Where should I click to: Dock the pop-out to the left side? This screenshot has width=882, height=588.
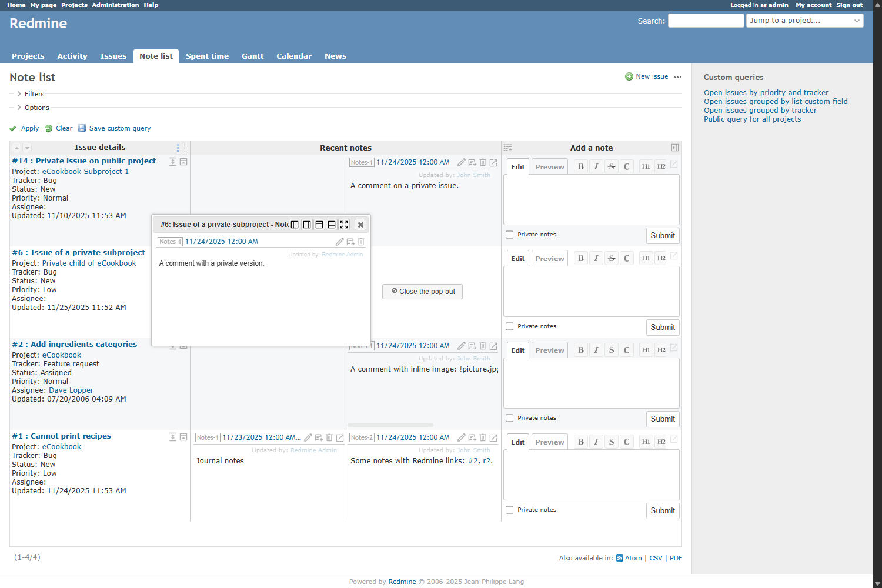295,225
